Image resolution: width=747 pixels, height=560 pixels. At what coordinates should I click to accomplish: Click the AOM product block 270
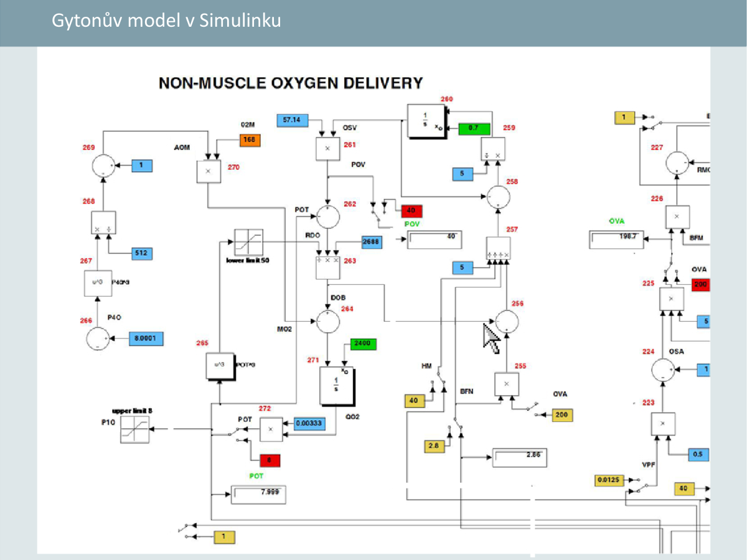pos(209,170)
